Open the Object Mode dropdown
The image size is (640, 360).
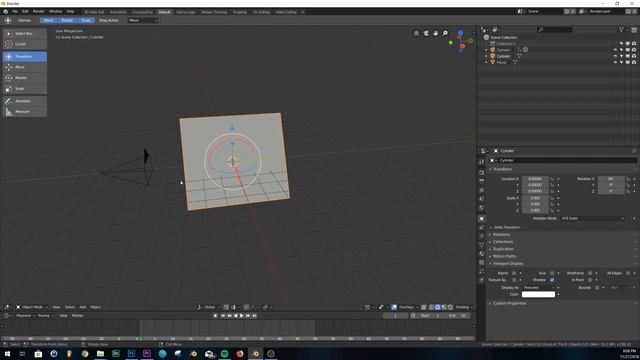tap(32, 307)
